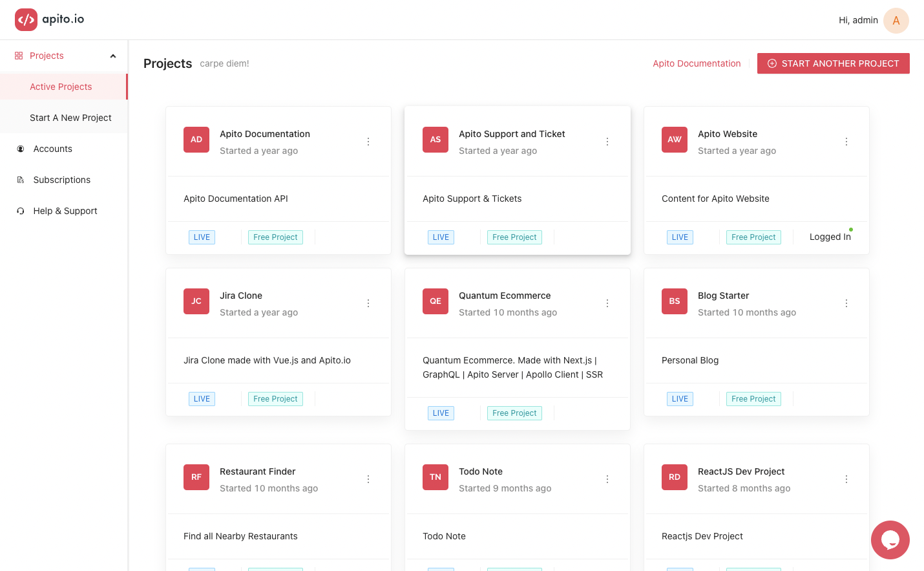924x571 pixels.
Task: Click Free Project tag on Apito Support card
Action: click(514, 237)
